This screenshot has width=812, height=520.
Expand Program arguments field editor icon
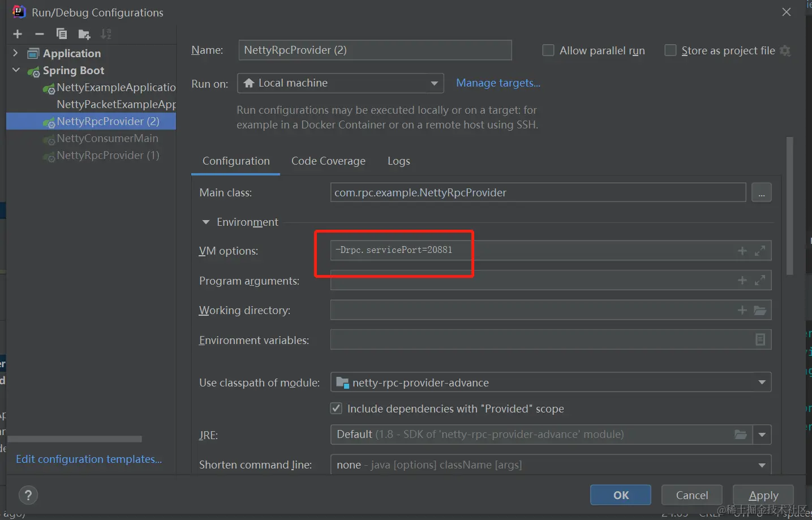pyautogui.click(x=760, y=280)
